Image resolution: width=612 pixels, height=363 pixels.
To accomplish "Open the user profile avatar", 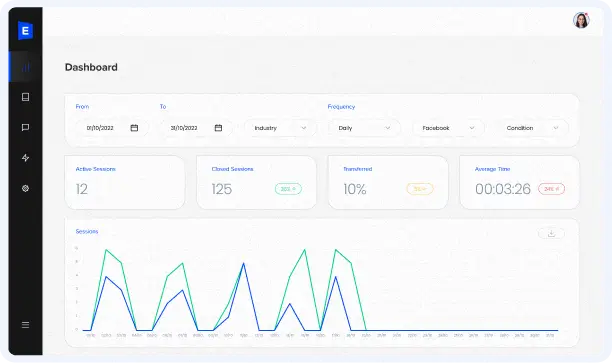I will [581, 20].
